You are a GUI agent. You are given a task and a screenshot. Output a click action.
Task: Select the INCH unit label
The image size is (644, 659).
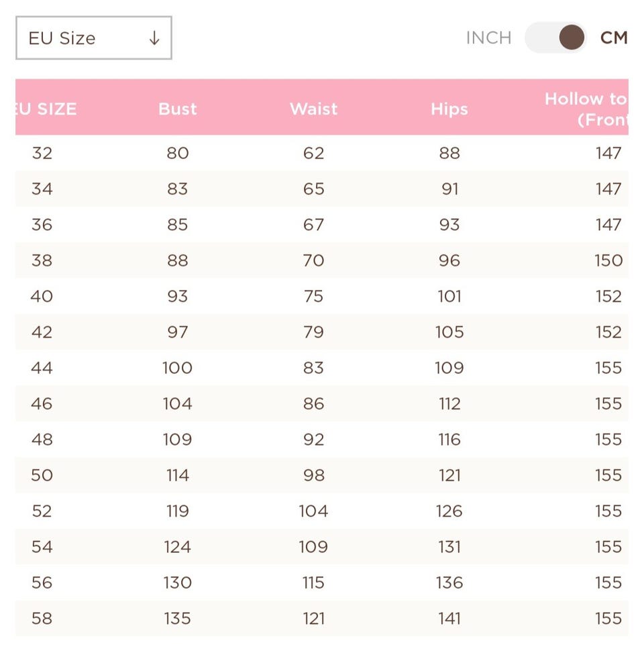coord(488,38)
